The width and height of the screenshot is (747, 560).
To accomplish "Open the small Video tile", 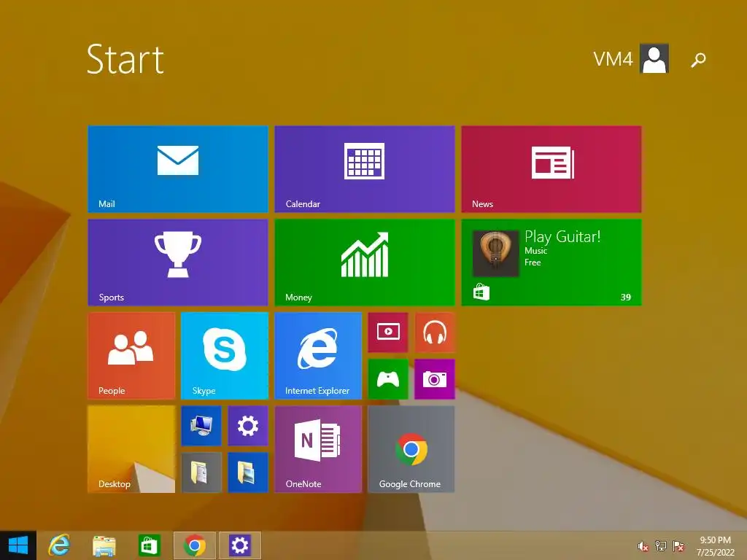I will (x=388, y=332).
